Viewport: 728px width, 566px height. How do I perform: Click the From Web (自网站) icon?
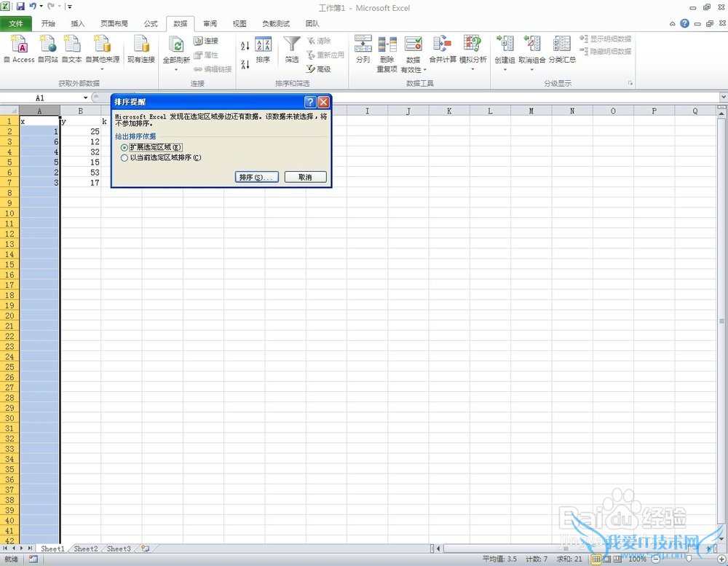point(48,44)
